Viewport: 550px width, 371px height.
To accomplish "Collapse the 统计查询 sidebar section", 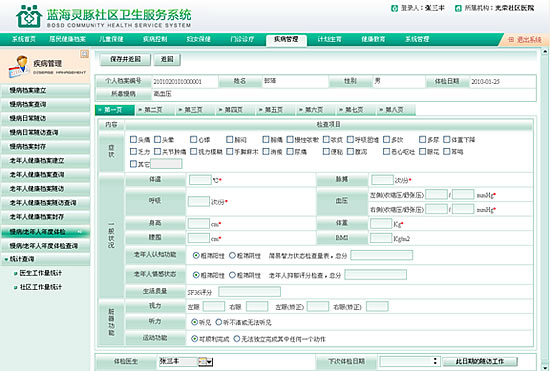I will pos(6,259).
